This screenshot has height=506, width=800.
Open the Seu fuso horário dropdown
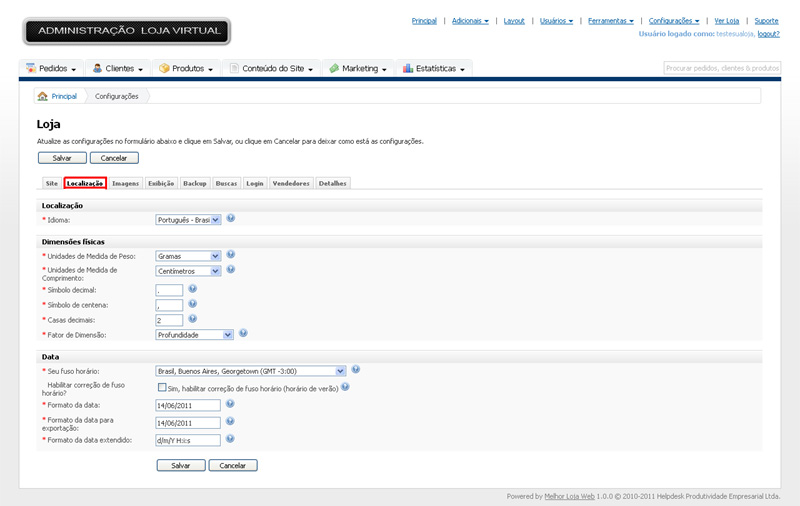pyautogui.click(x=251, y=371)
